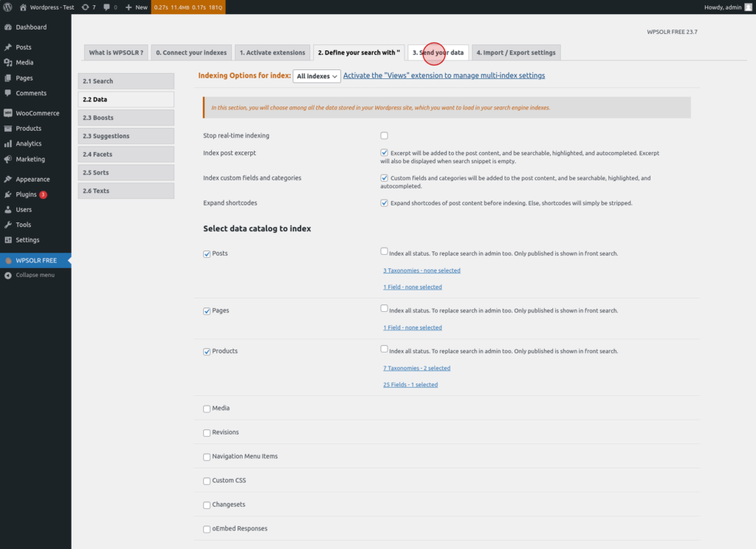Go to 4. Import / Export settings tab

tap(516, 52)
